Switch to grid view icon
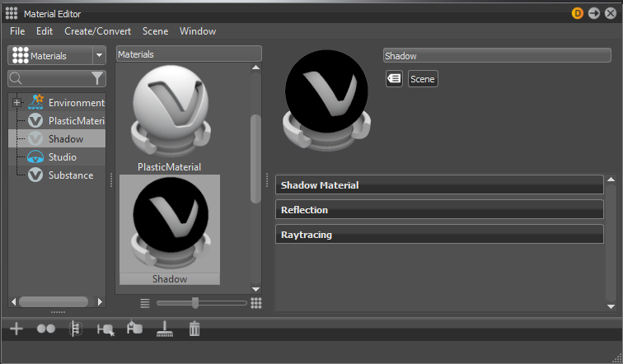The height and width of the screenshot is (364, 623). tap(256, 303)
